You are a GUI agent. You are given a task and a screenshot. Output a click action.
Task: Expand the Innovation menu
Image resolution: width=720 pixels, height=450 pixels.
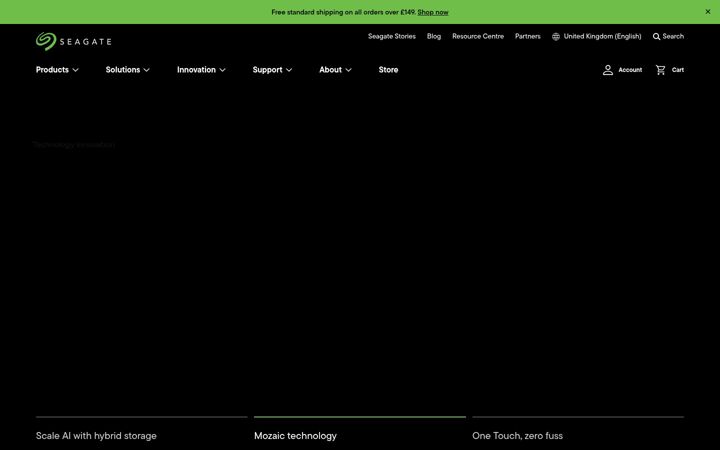(201, 70)
